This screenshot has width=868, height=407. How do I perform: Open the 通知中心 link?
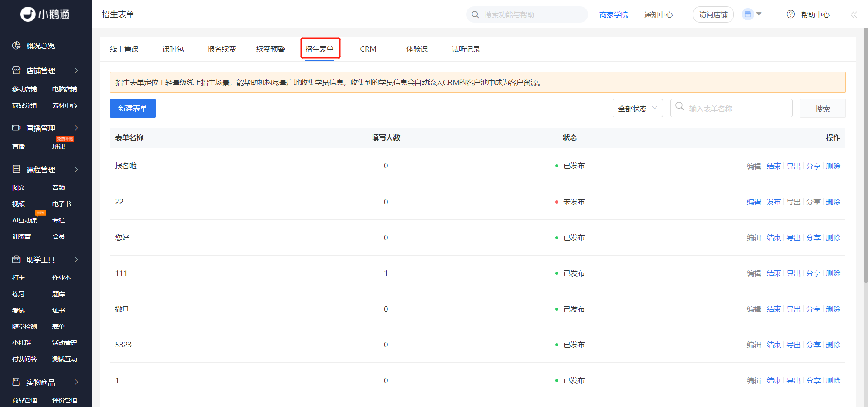coord(659,14)
